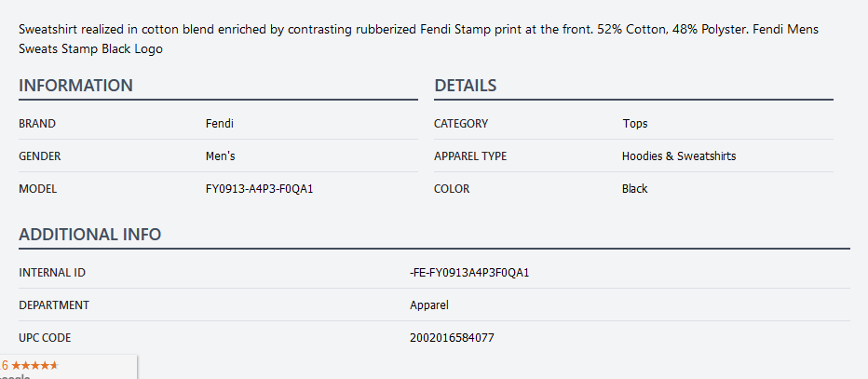Click the Fendi brand value
868x379 pixels.
click(x=219, y=124)
